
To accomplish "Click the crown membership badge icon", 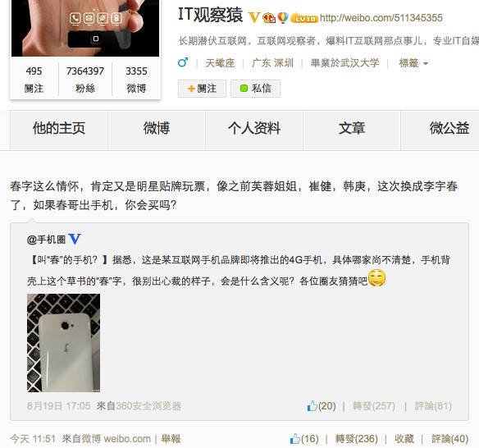I will (269, 18).
